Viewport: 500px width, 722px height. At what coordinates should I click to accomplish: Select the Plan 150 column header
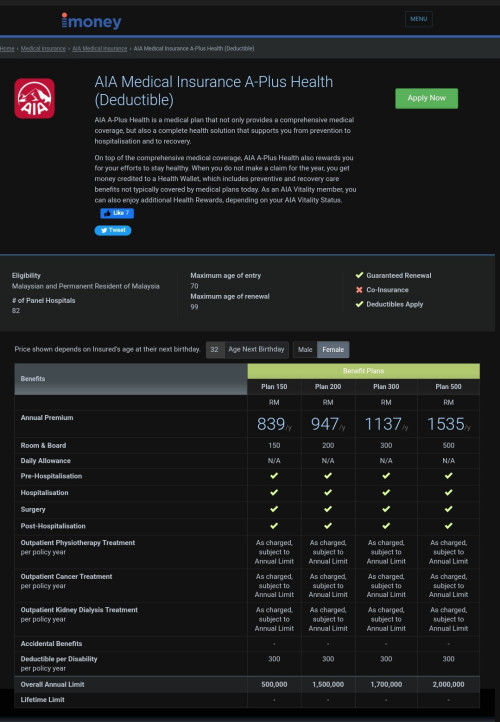(x=274, y=387)
